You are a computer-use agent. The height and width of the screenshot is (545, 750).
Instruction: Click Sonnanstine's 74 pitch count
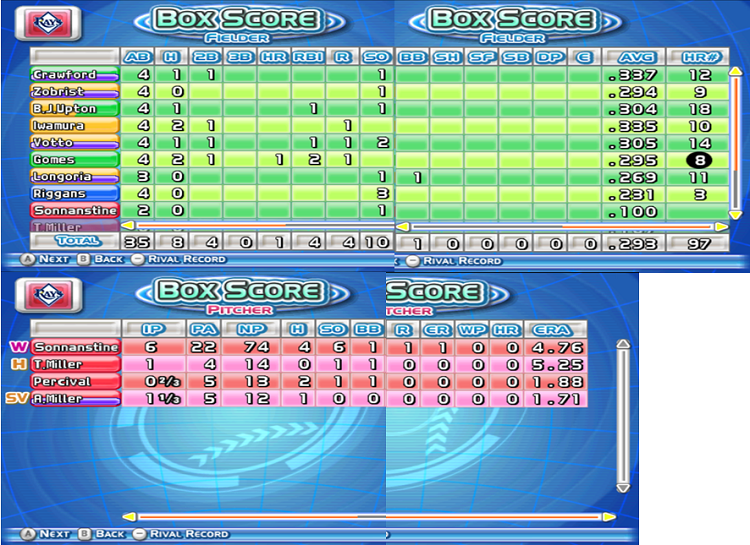coord(257,347)
